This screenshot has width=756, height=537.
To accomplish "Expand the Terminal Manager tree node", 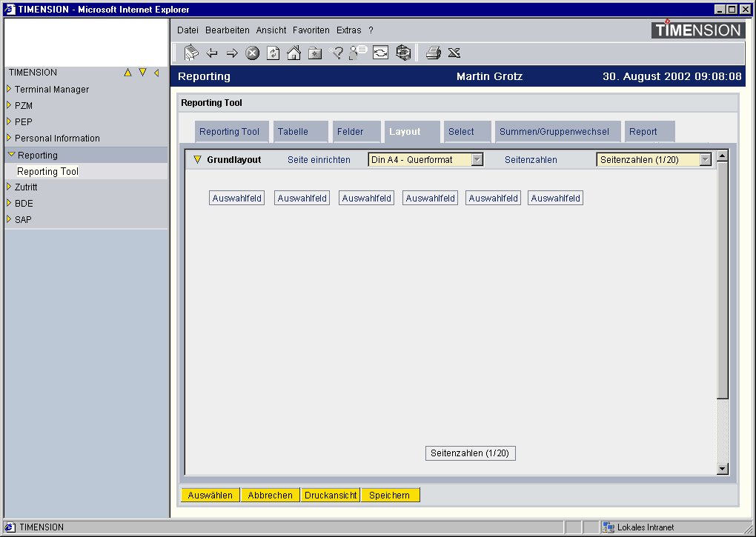I will click(x=9, y=89).
